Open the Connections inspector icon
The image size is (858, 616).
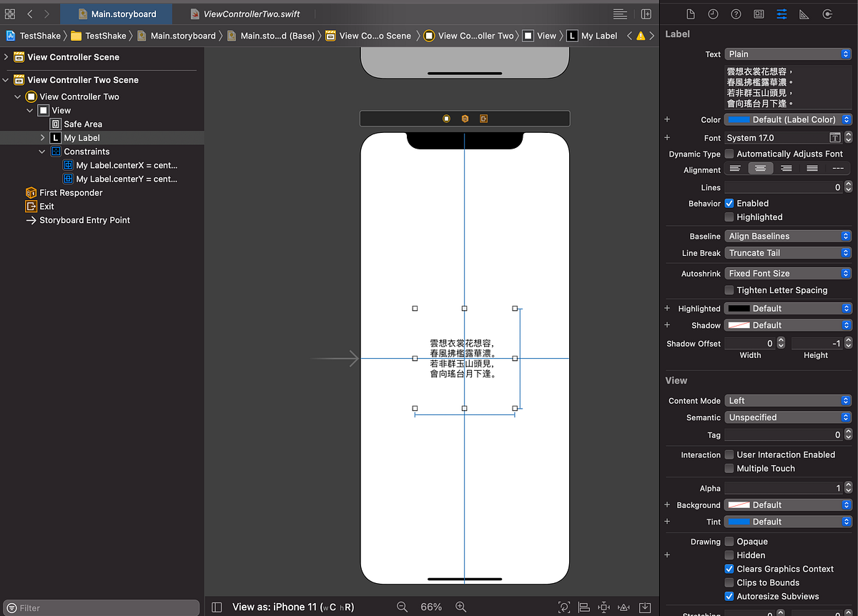pos(827,14)
